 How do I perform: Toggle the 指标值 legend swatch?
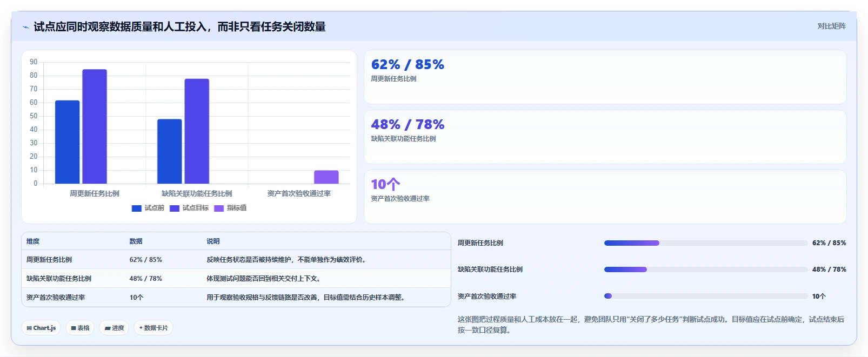(x=219, y=208)
